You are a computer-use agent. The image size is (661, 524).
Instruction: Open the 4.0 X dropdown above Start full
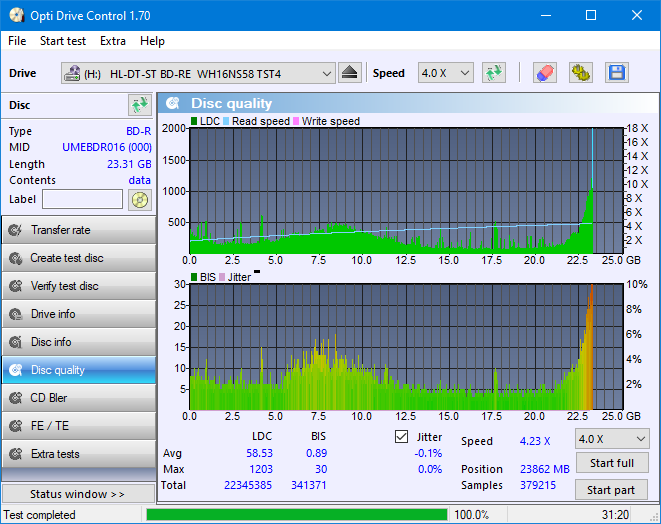pyautogui.click(x=612, y=439)
